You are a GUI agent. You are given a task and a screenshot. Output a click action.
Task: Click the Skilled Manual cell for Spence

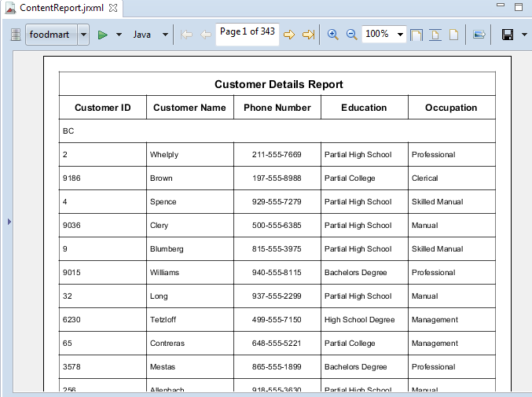438,202
